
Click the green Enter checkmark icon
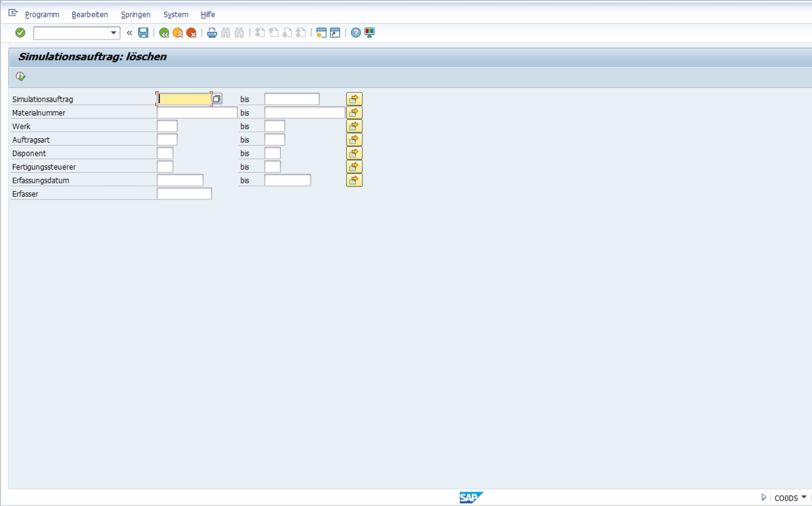[20, 32]
